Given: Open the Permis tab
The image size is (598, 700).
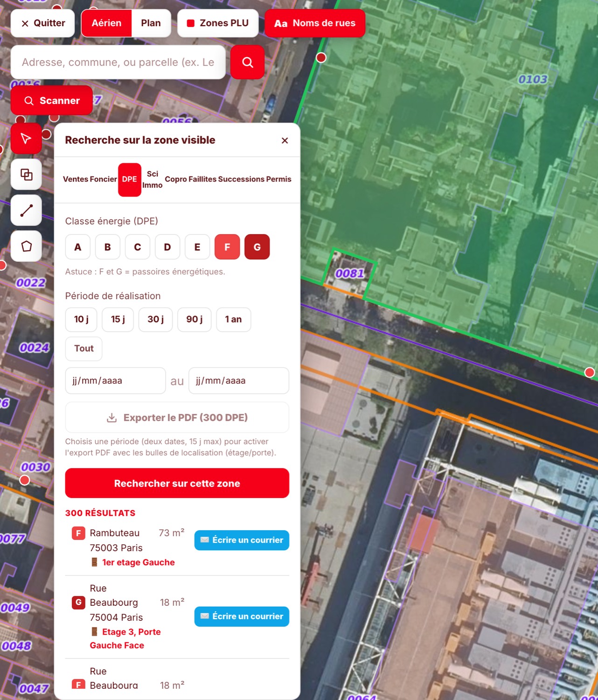Looking at the screenshot, I should 278,179.
